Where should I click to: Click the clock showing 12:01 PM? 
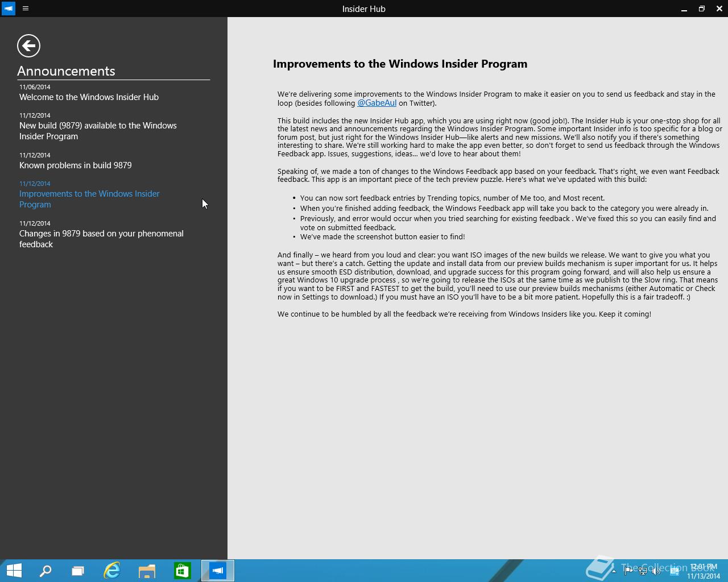(704, 571)
